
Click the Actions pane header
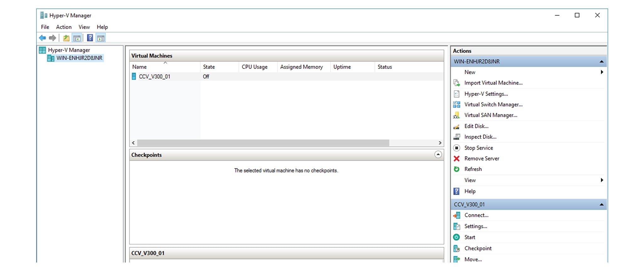[x=528, y=51]
